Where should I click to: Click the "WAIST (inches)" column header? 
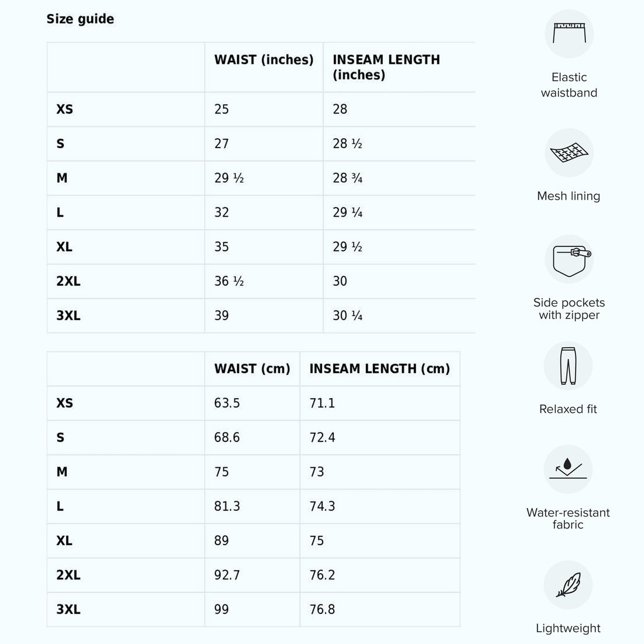click(x=263, y=60)
